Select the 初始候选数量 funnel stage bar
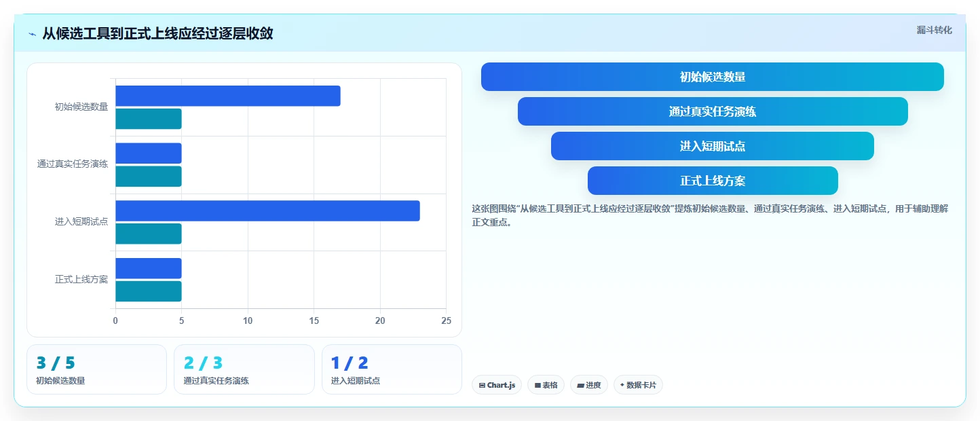 coord(713,77)
